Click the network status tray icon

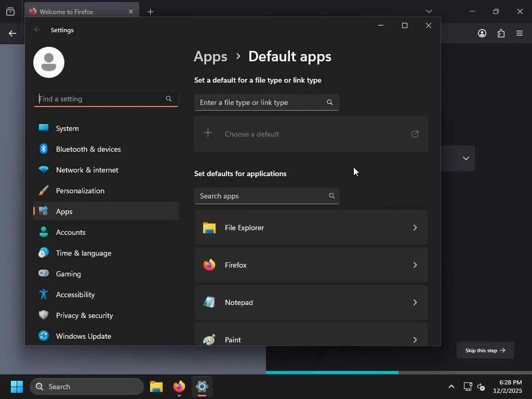coord(468,387)
